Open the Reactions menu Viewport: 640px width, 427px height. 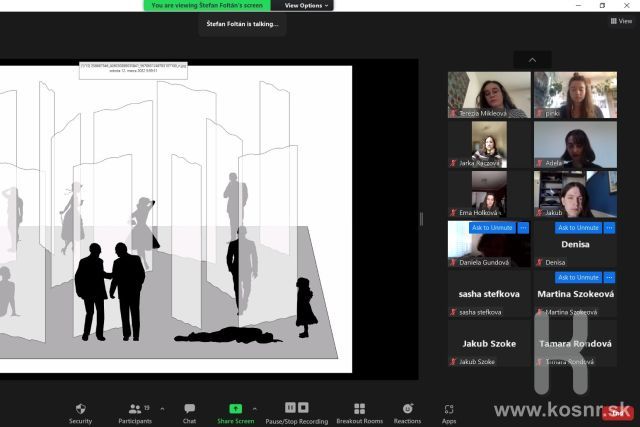point(407,409)
